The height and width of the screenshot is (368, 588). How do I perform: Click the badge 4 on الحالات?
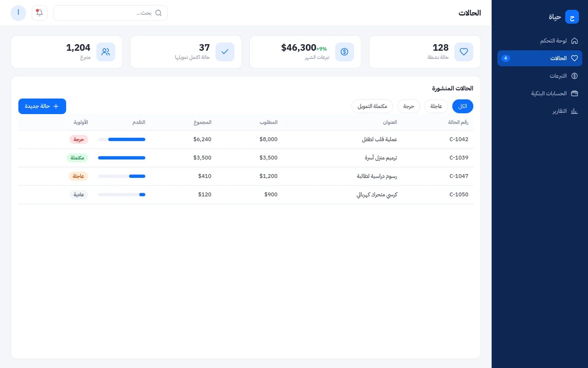[506, 58]
